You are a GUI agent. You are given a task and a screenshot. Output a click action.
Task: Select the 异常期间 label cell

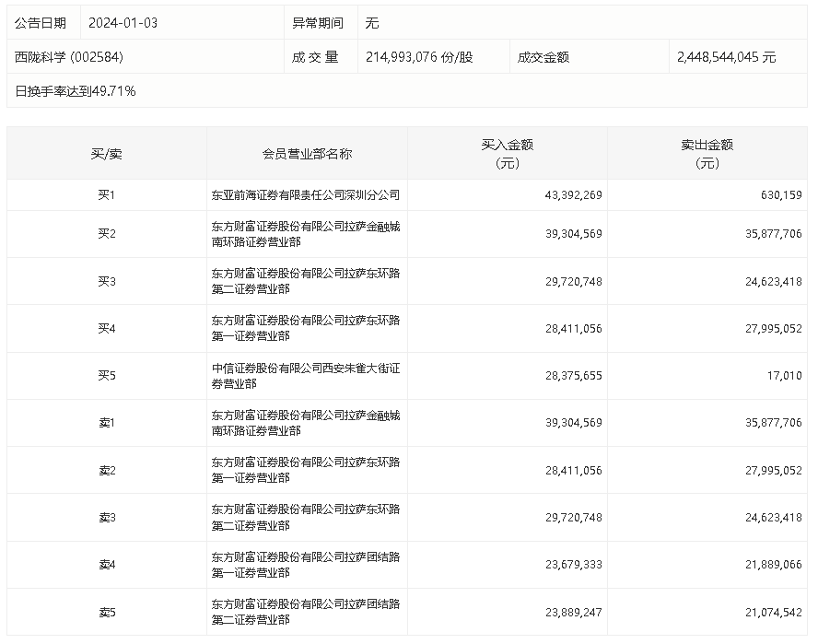321,23
